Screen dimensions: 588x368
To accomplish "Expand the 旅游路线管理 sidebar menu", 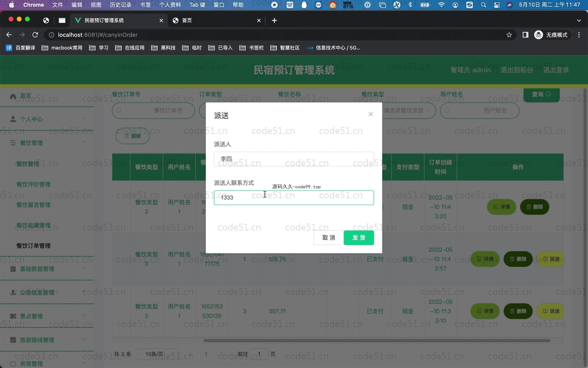I will tap(47, 340).
